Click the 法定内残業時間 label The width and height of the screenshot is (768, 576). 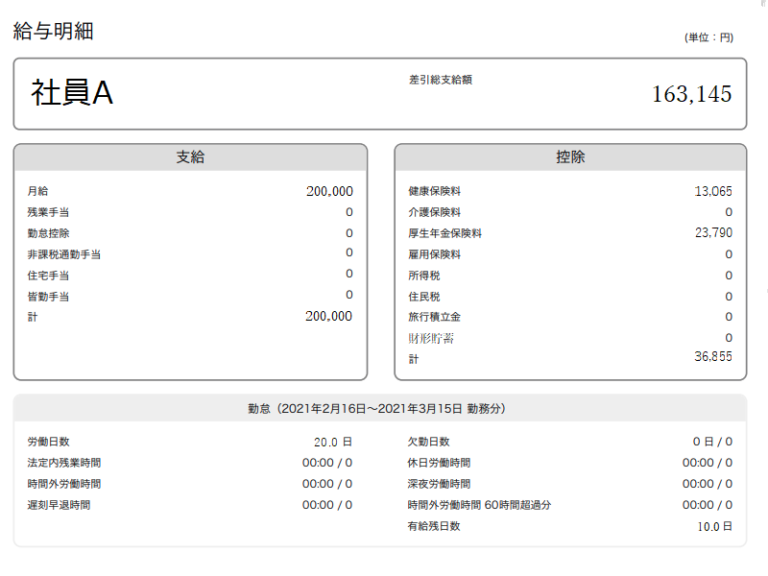pos(64,462)
